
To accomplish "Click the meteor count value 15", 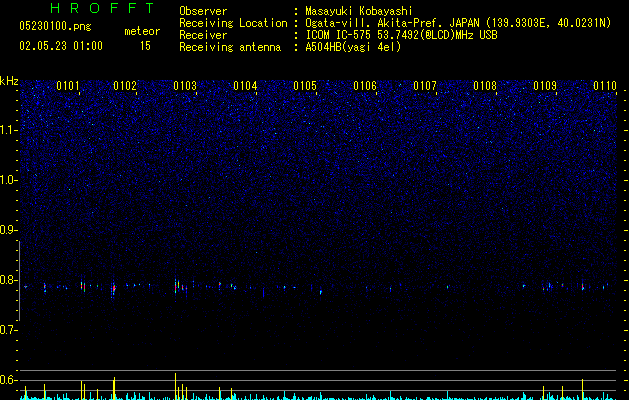I will pos(145,45).
